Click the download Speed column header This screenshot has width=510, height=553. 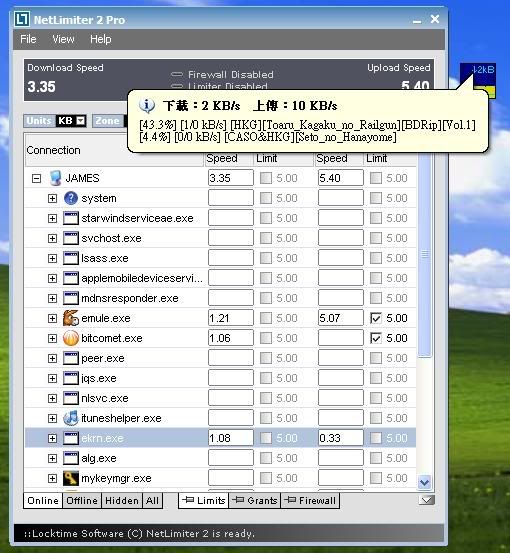pyautogui.click(x=222, y=158)
